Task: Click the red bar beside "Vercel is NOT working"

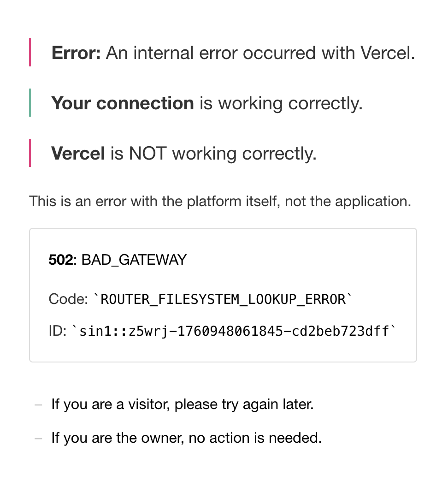Action: click(x=30, y=153)
